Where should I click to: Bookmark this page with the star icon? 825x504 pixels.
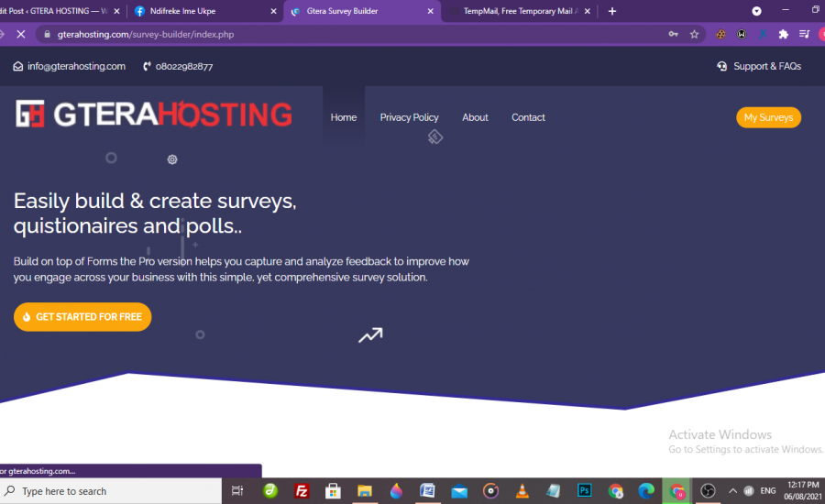click(694, 34)
